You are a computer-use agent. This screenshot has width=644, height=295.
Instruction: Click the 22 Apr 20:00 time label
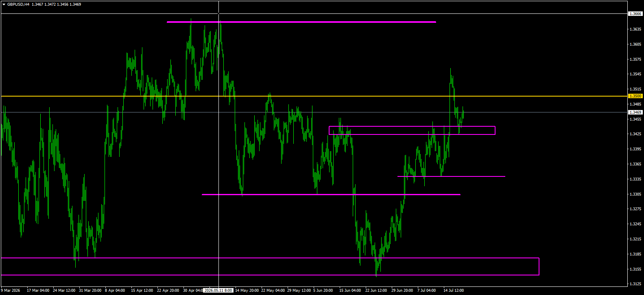click(x=168, y=291)
